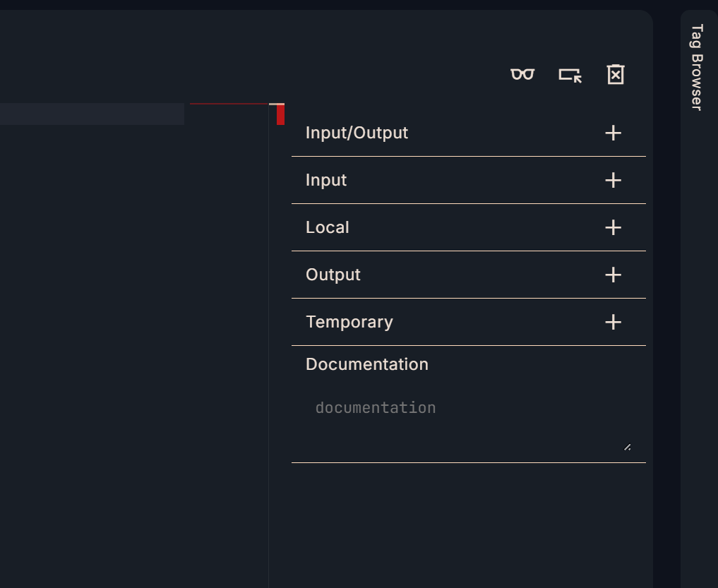The width and height of the screenshot is (718, 588).
Task: Add a new Input variable
Action: pos(613,180)
